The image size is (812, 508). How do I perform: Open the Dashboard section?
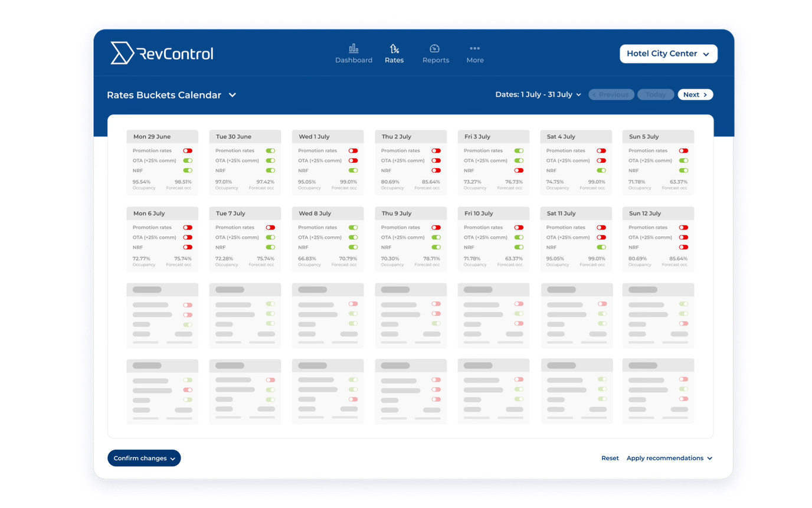(x=353, y=54)
